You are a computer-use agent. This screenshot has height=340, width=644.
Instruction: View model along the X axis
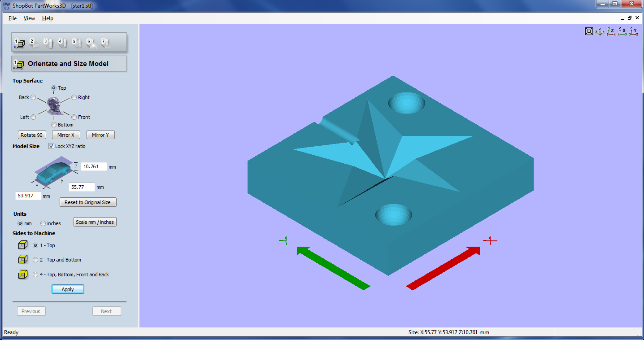(622, 31)
